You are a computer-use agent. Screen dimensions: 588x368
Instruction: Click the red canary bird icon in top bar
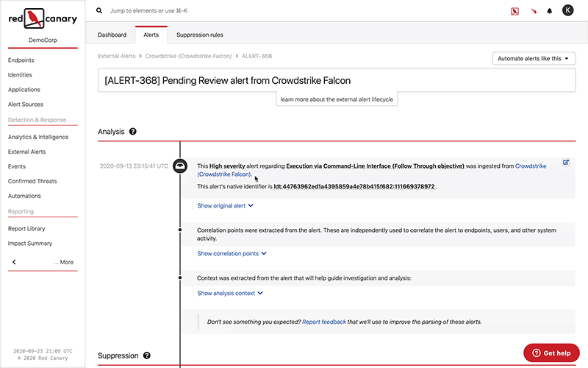point(534,11)
